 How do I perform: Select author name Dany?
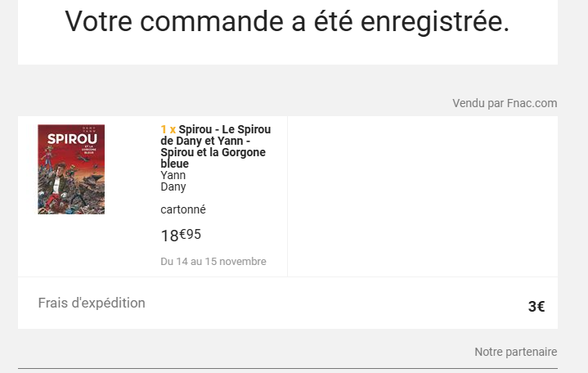pyautogui.click(x=173, y=186)
